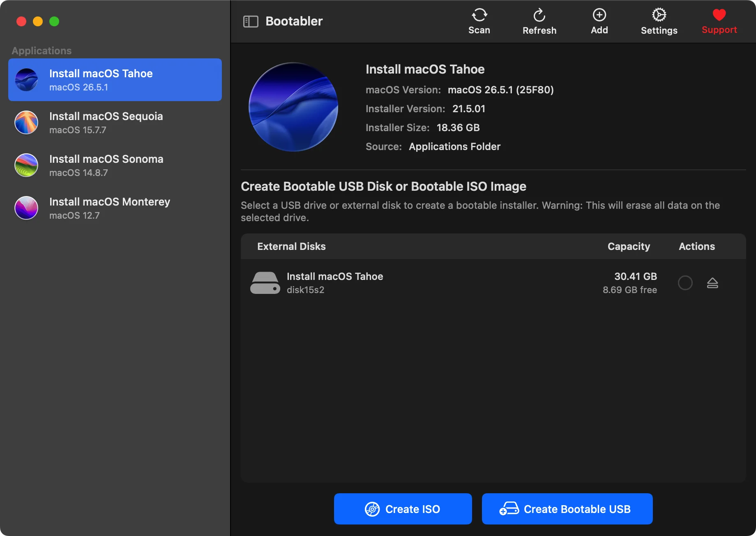This screenshot has width=756, height=536.
Task: Click the external drive icon for disk15s2
Action: pos(265,283)
